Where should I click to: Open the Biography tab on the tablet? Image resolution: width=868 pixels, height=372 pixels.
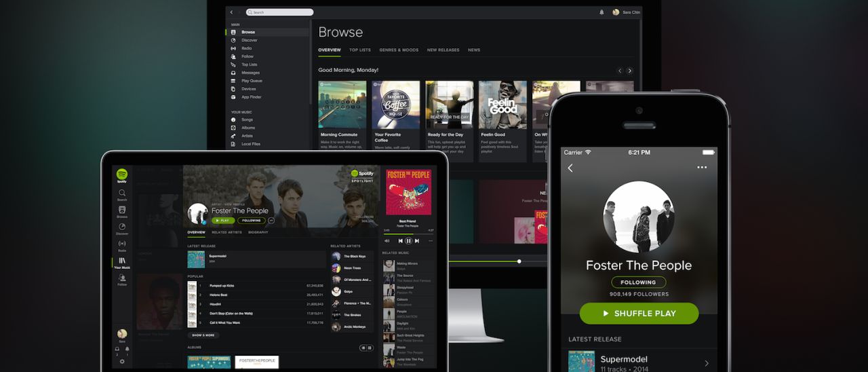[258, 232]
